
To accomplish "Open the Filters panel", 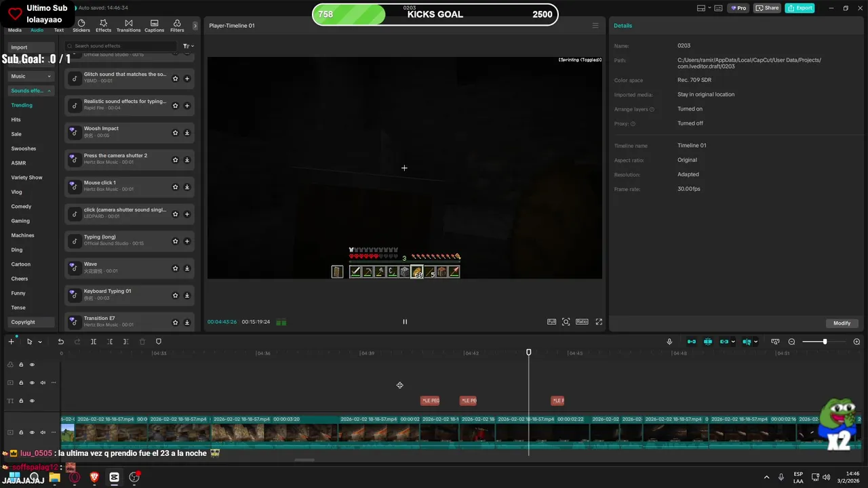I will [x=177, y=26].
